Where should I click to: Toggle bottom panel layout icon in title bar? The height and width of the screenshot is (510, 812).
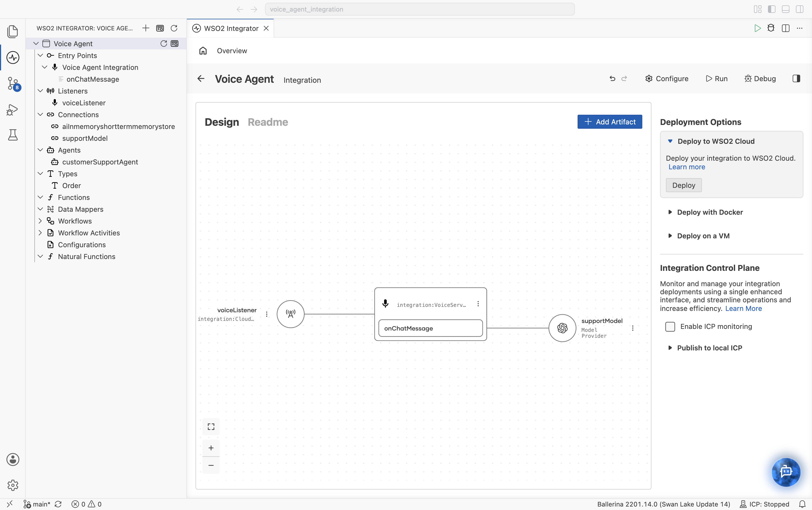point(785,9)
